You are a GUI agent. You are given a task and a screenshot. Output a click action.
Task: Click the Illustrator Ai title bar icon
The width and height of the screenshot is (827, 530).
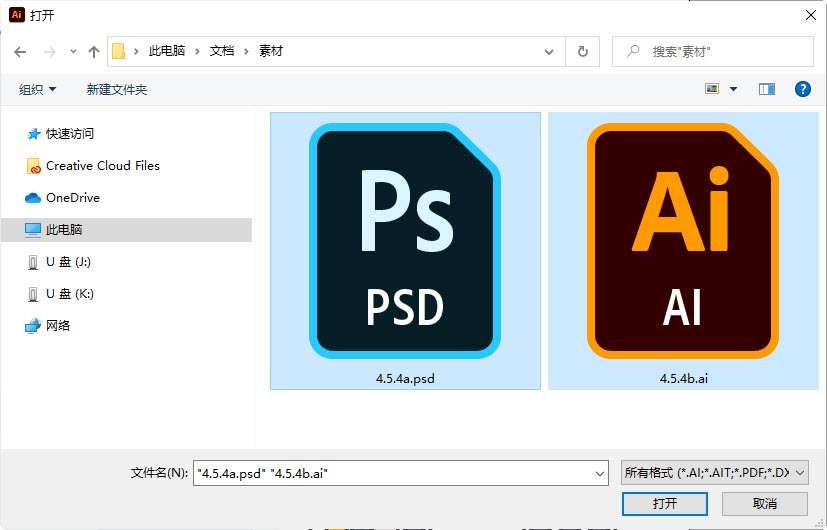(x=16, y=15)
